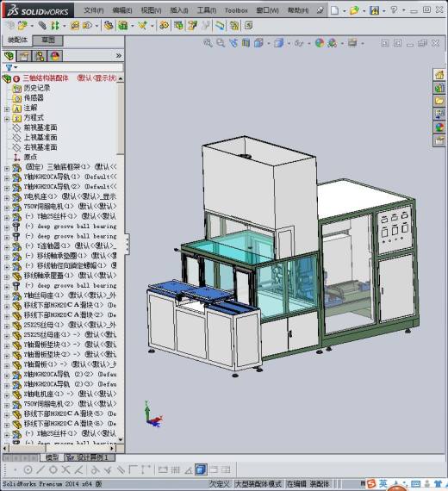Screen dimensions: 448x491
Task: Click the Smart Fasteners icon
Action: [75, 25]
